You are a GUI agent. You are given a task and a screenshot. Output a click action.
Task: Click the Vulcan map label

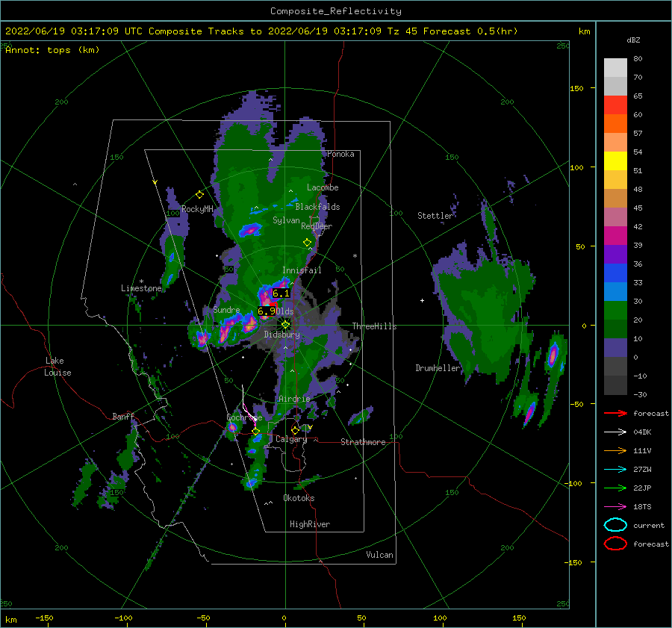[379, 555]
